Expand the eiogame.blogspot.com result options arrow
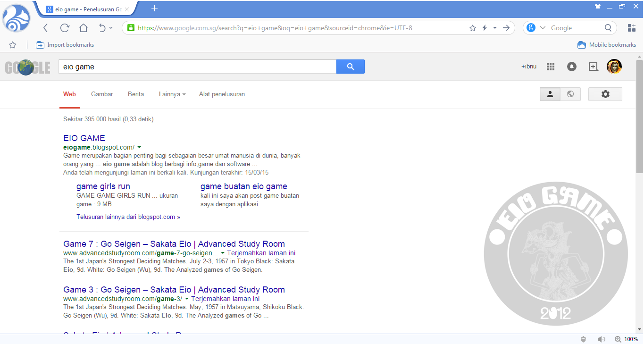This screenshot has width=644, height=344. point(139,147)
